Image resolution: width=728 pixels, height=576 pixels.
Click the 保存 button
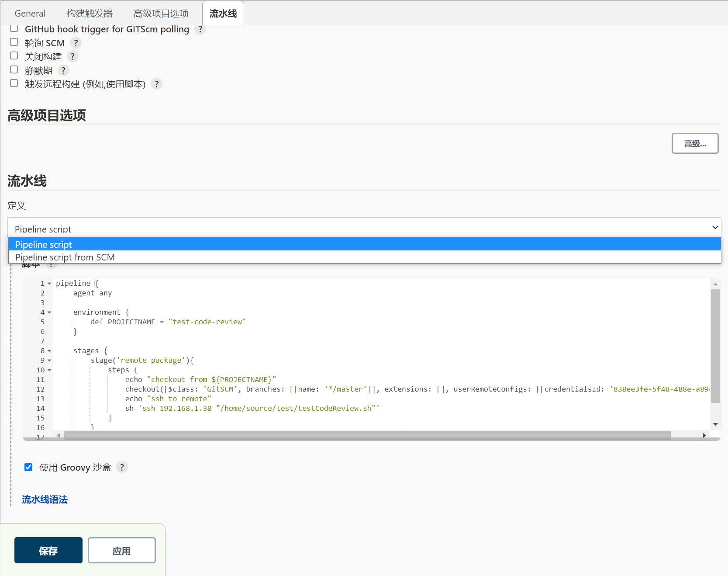click(48, 550)
